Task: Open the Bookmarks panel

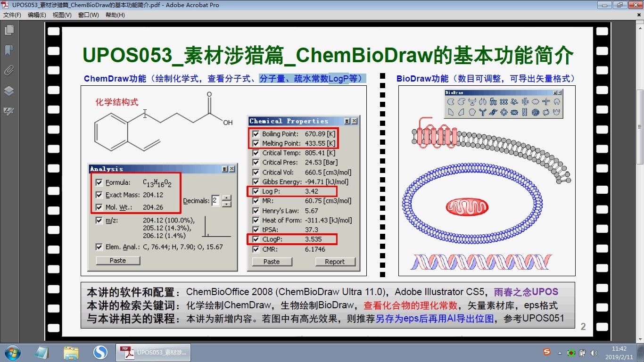Action: click(9, 50)
